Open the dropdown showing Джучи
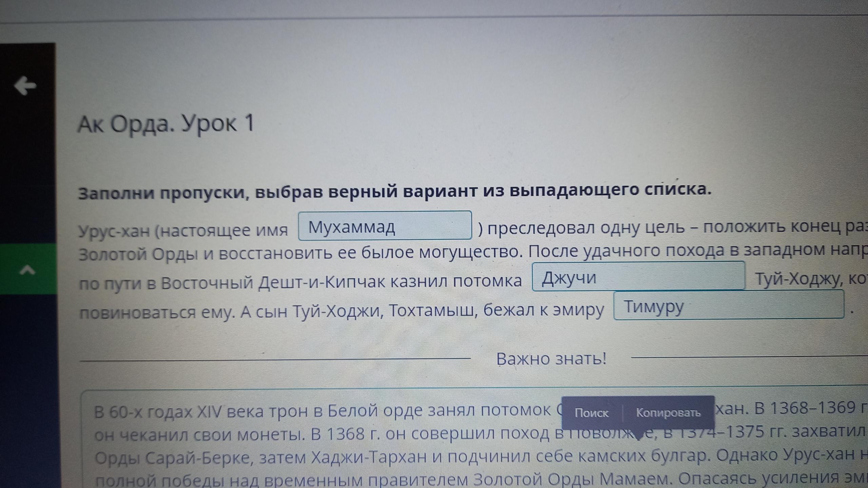The height and width of the screenshot is (488, 868). pos(638,277)
